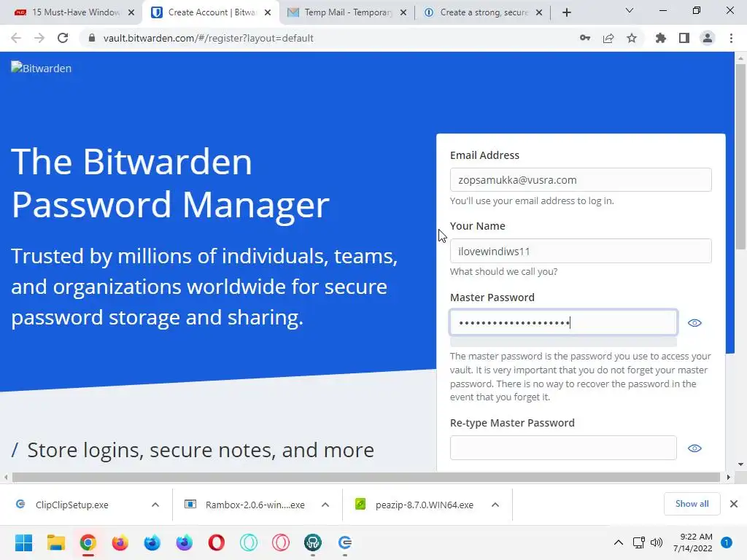Open the tab search dropdown
The height and width of the screenshot is (560, 747).
[630, 10]
